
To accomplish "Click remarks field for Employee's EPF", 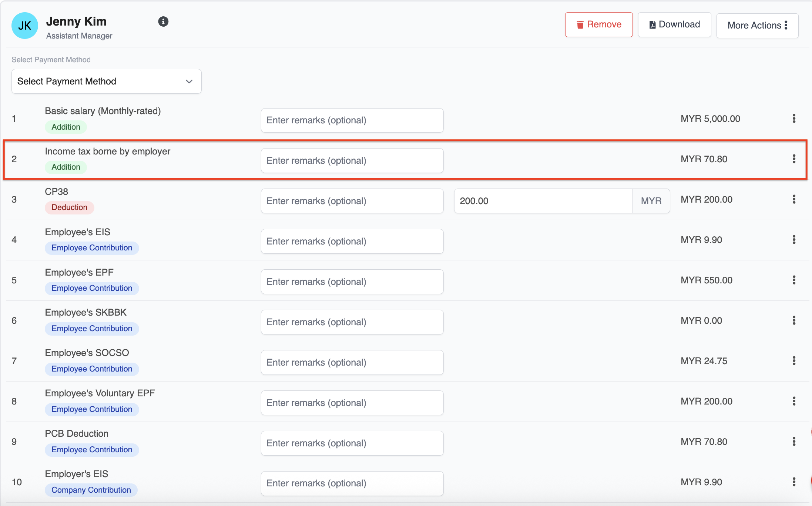I will point(352,282).
